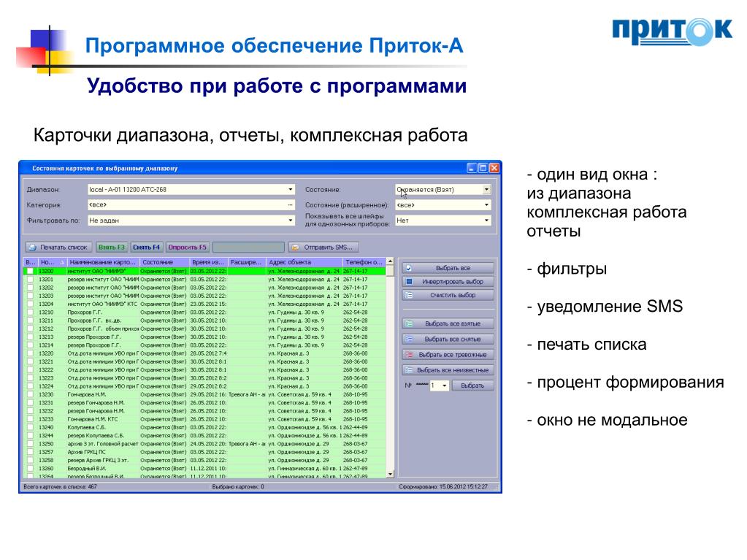Viewport: 747px width, 560px height.
Task: Open the Диапазон dropdown list
Action: pos(290,190)
